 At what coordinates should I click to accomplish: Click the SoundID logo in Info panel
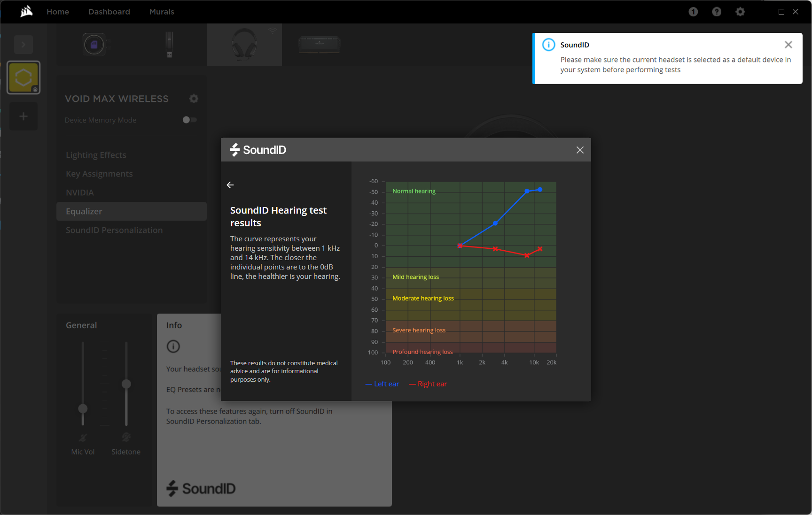(201, 488)
